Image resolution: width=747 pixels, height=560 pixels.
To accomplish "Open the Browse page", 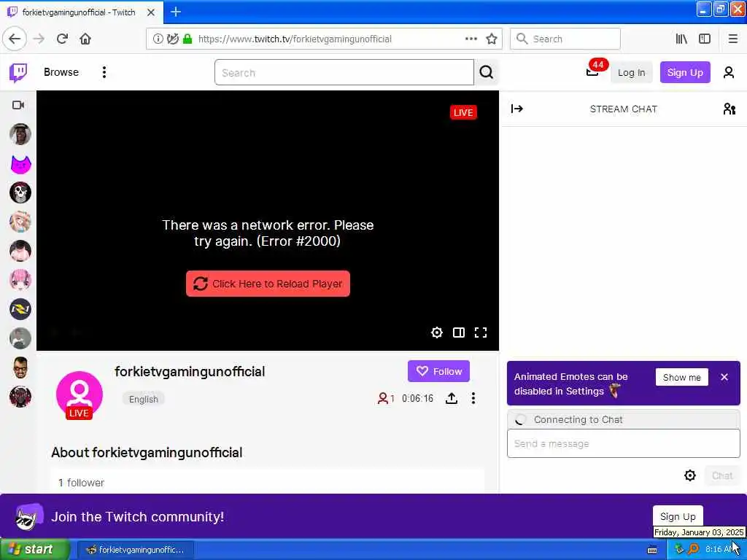I will click(61, 72).
